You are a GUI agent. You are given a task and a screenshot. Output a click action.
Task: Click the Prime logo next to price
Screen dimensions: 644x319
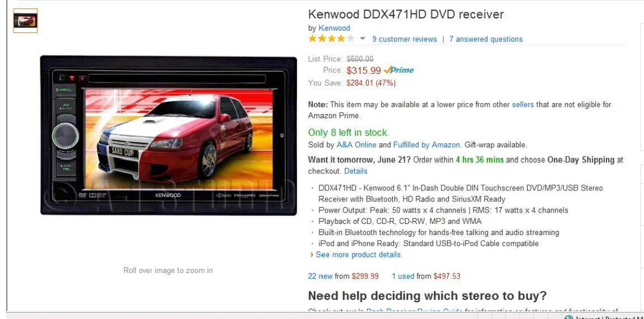(x=399, y=70)
